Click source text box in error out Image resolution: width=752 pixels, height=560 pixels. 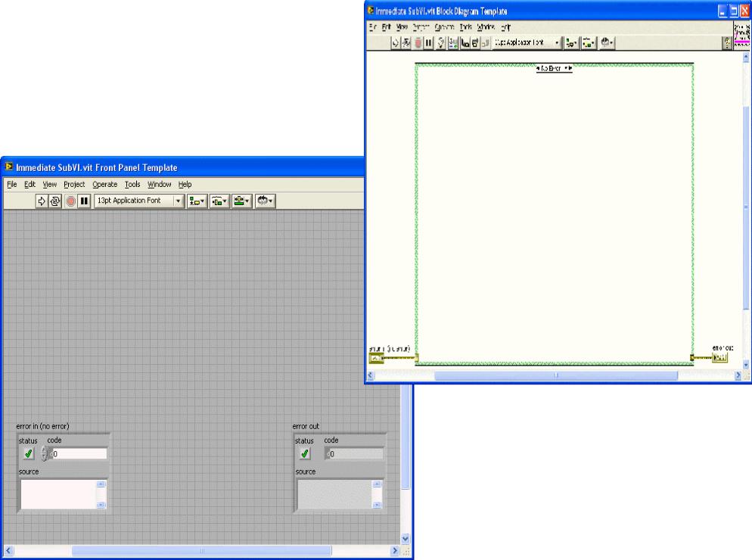click(x=334, y=494)
